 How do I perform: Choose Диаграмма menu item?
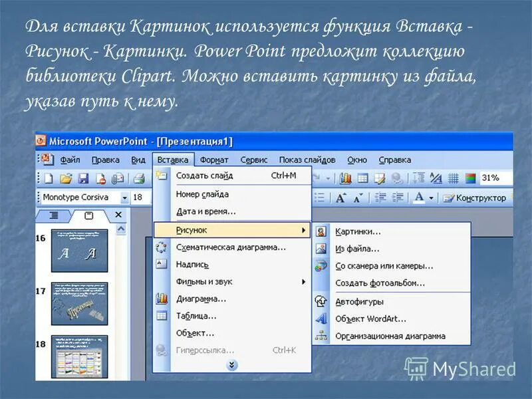(x=232, y=299)
